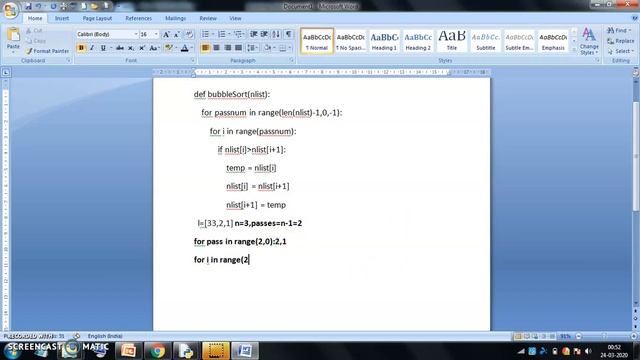The width and height of the screenshot is (640, 360).
Task: Toggle Center alignment
Action: (216, 48)
